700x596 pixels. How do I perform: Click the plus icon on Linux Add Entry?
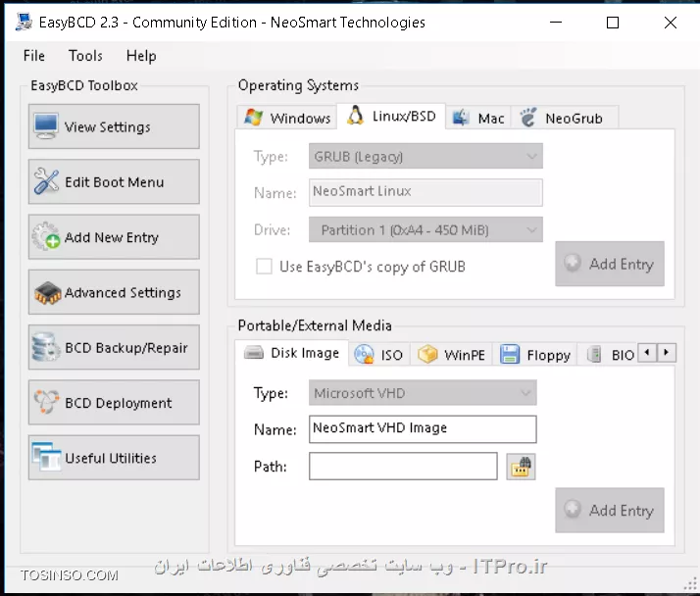pos(573,263)
